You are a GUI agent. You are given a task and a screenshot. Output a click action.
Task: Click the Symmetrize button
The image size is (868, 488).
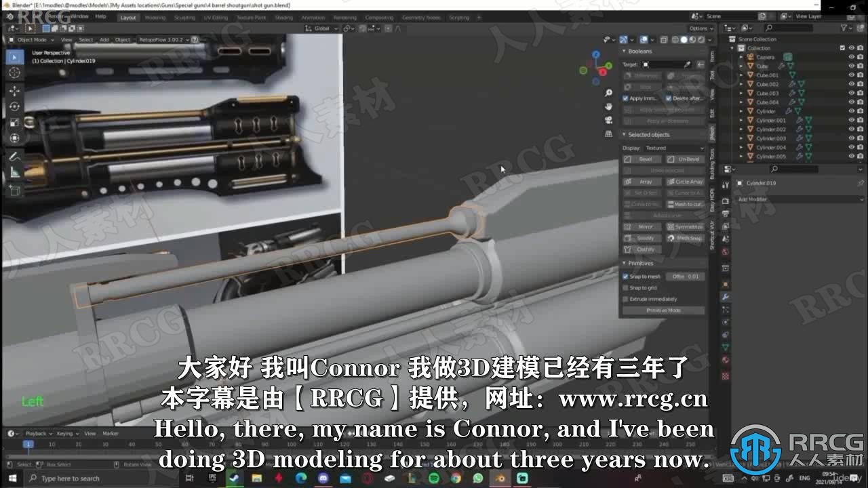[x=685, y=227]
